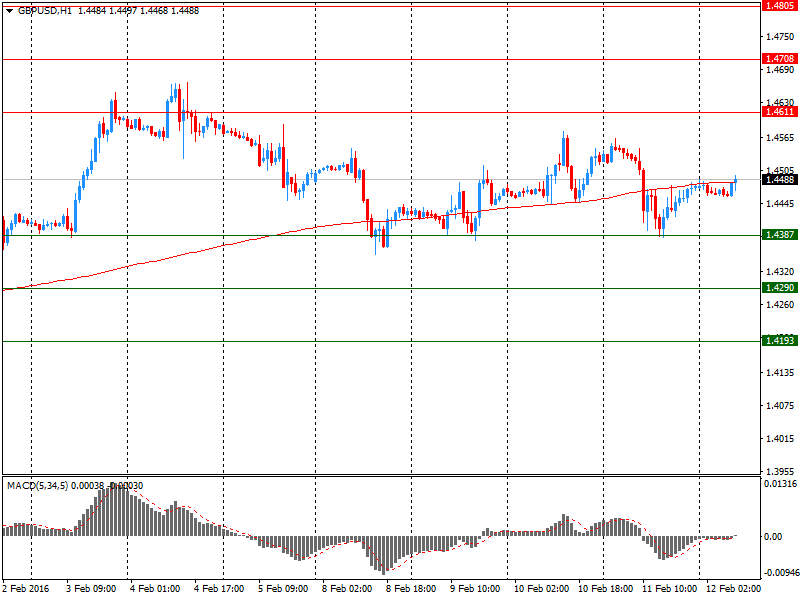Click the 11 Feb 10:00 time label
The height and width of the screenshot is (600, 800).
click(669, 589)
